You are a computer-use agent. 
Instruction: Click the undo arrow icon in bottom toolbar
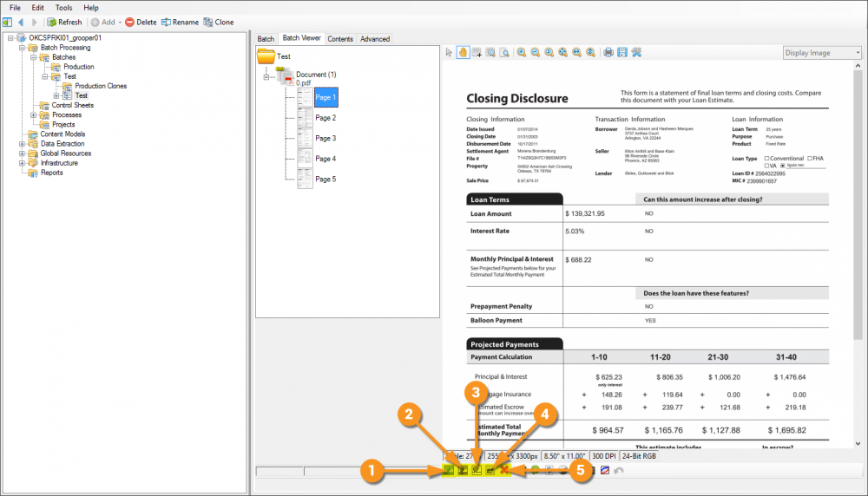point(618,471)
